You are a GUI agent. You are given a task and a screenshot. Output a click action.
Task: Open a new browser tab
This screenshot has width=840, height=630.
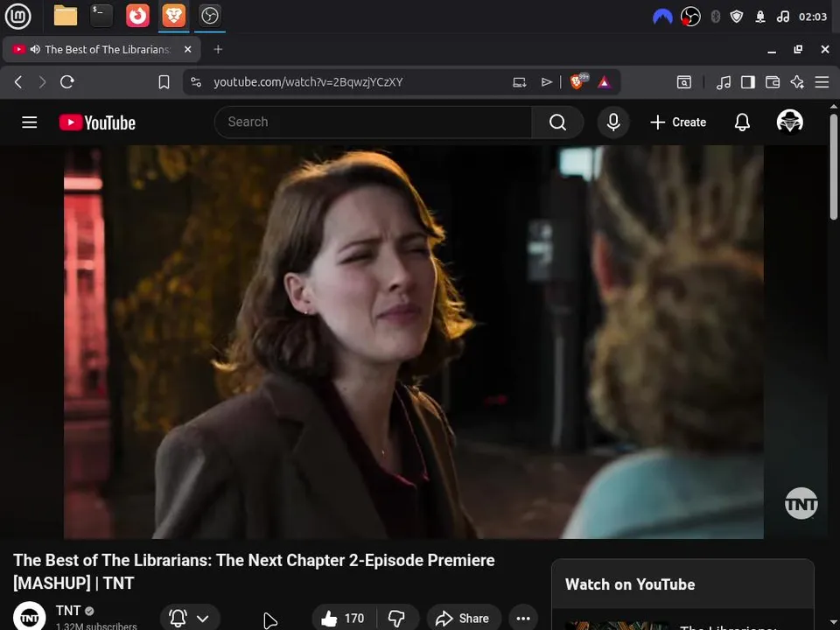[x=218, y=49]
